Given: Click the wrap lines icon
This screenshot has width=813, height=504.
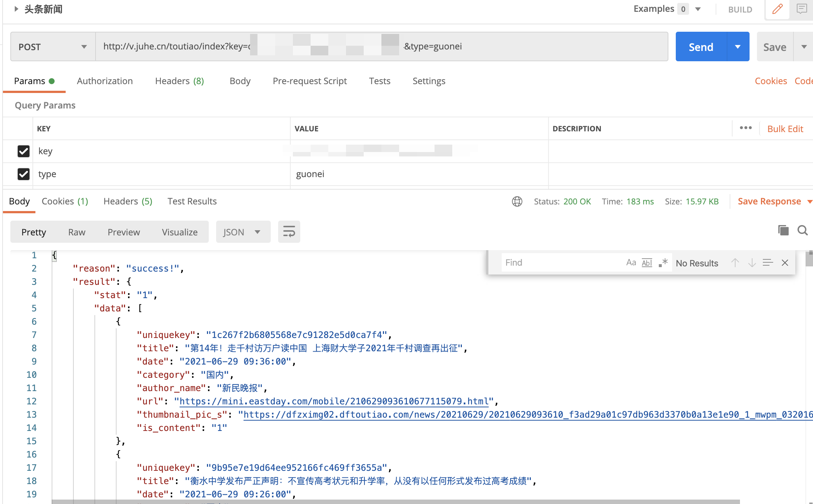Looking at the screenshot, I should click(289, 232).
